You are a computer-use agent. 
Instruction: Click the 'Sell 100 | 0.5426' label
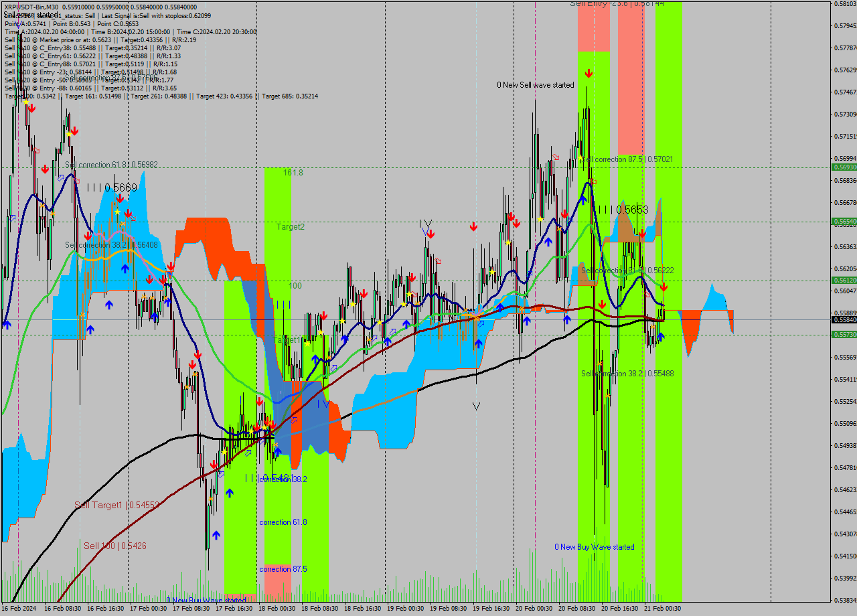(x=115, y=546)
